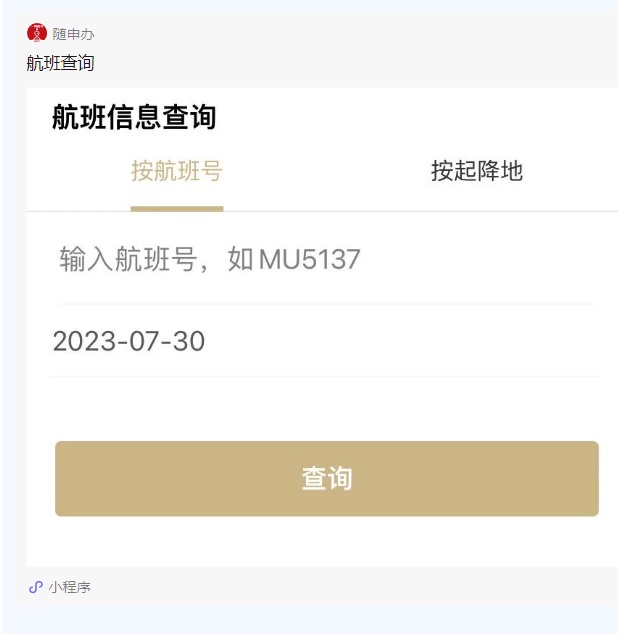Switch to the 按航班号 tab
Image resolution: width=618 pixels, height=634 pixels.
pos(177,171)
